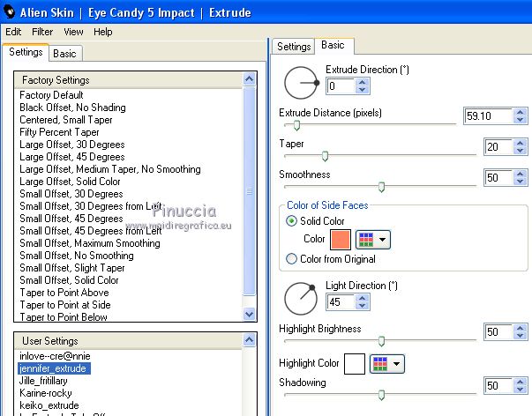Click the Highlight Brightness slider handle

[x=381, y=341]
